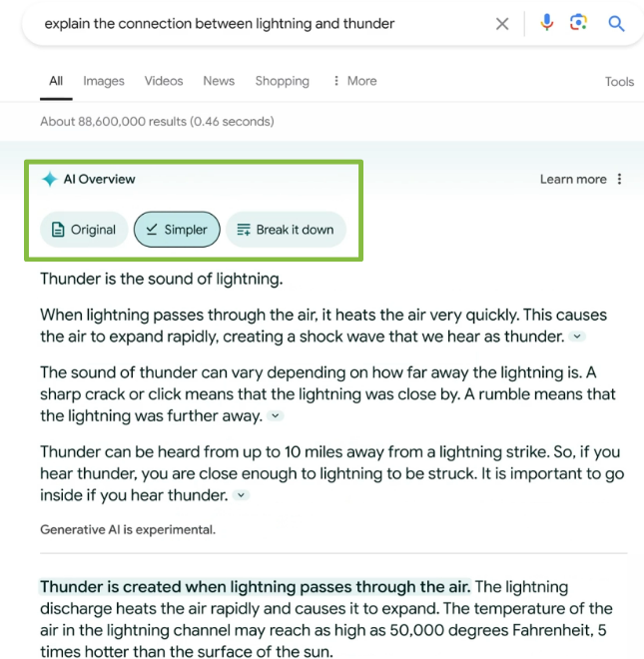Expand sources after go inside paragraph
The height and width of the screenshot is (659, 644).
[242, 495]
